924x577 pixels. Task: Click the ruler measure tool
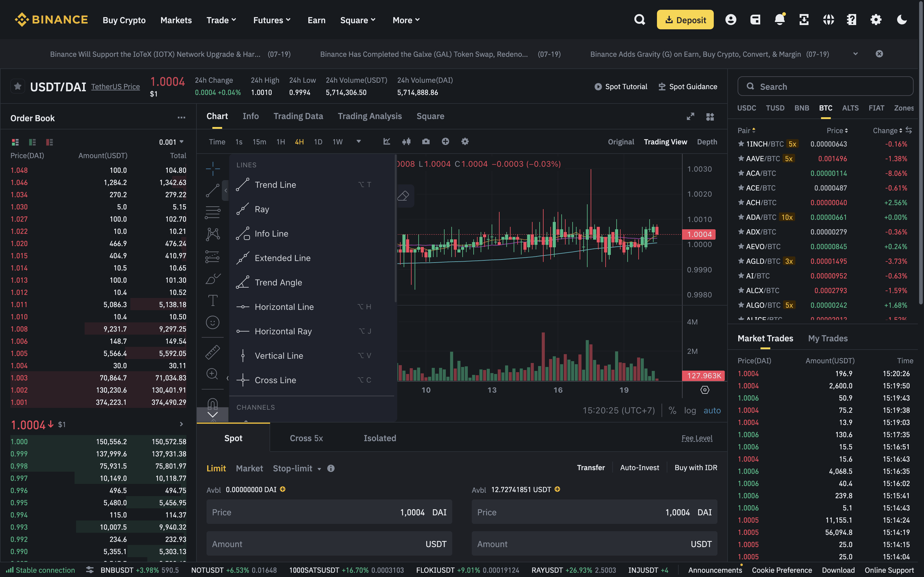point(213,352)
